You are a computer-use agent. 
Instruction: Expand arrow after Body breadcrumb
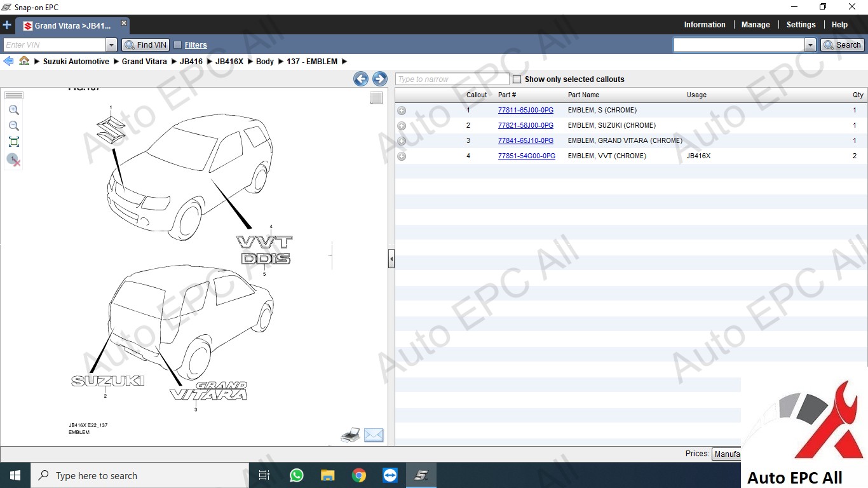[280, 62]
